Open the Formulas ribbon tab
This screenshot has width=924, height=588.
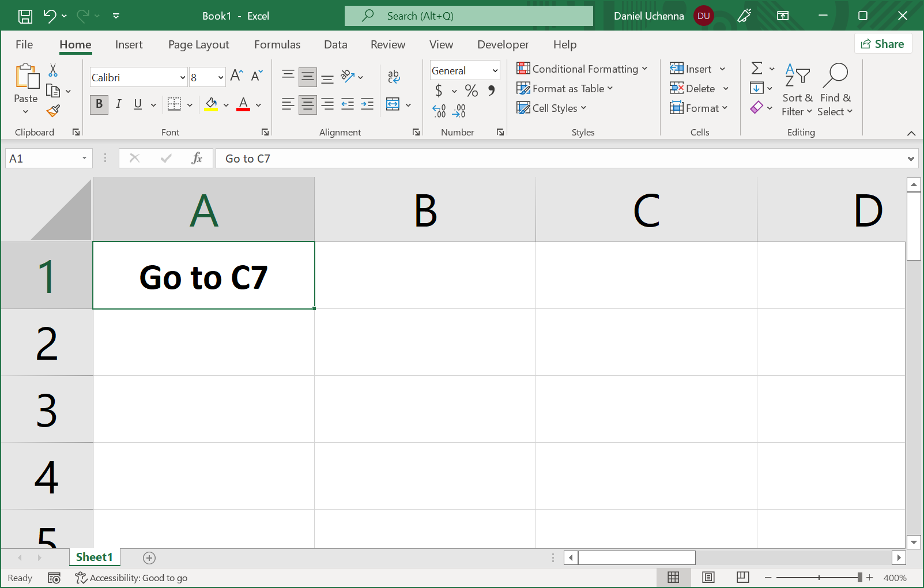tap(277, 44)
